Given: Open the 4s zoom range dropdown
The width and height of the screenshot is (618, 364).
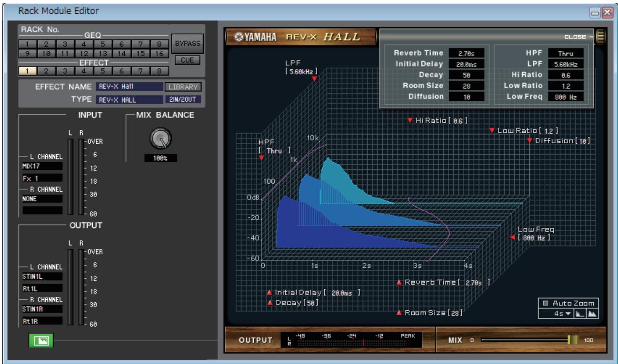Looking at the screenshot, I should [556, 314].
